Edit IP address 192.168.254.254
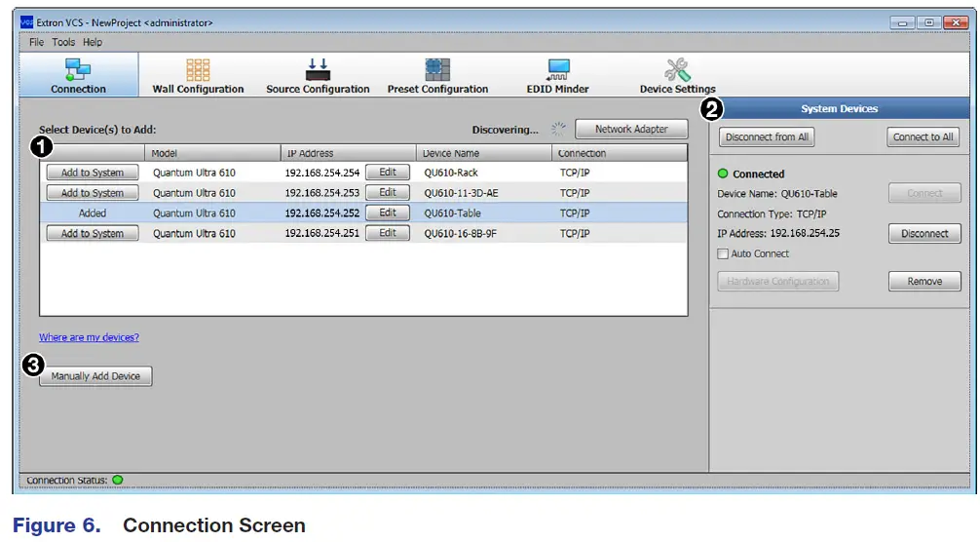This screenshot has width=980, height=542. click(x=388, y=172)
